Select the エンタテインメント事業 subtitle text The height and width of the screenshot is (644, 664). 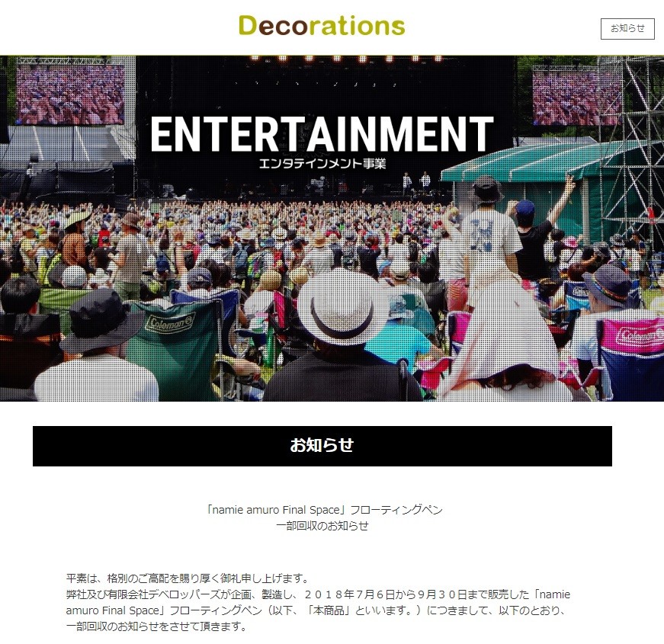tap(322, 163)
